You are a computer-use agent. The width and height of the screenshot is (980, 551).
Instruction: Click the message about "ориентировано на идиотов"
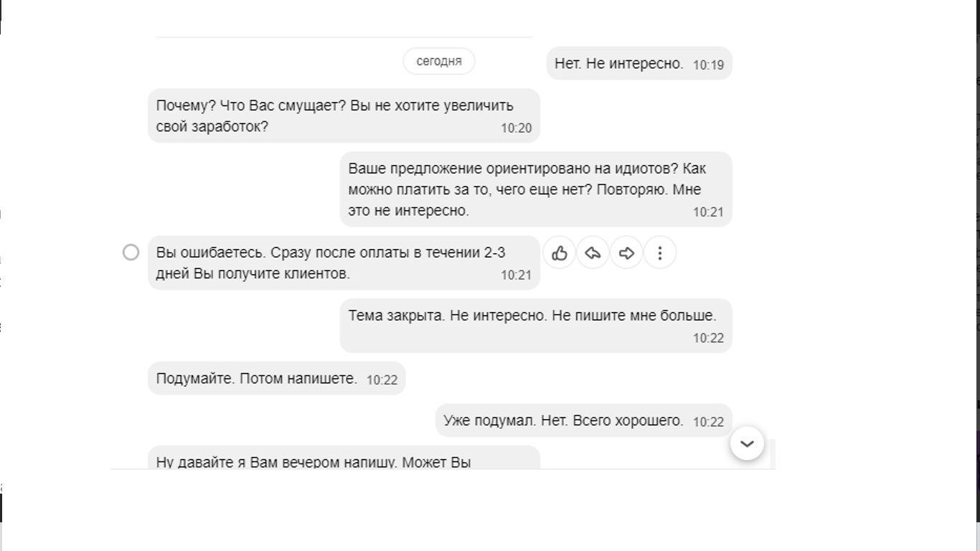tap(527, 189)
